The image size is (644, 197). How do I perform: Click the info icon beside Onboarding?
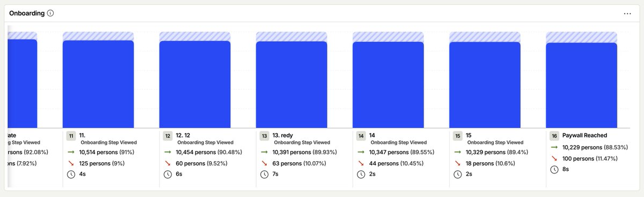[50, 13]
